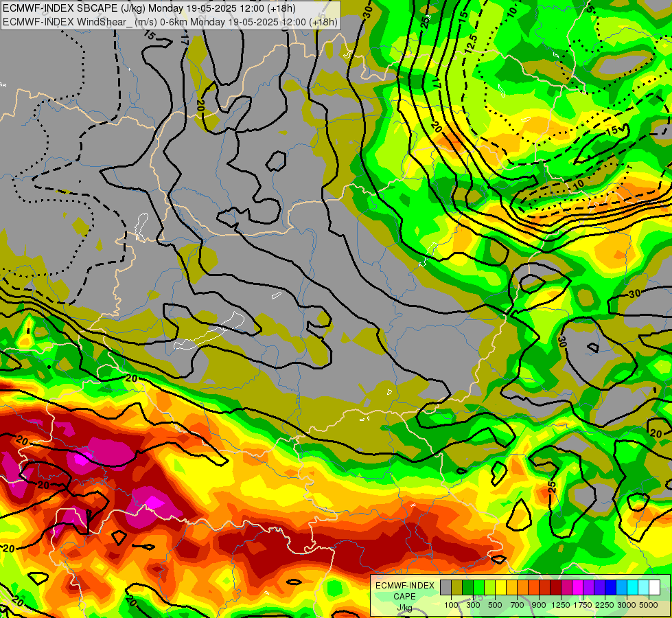This screenshot has height=618, width=672.
Task: Click the legend value label 1750
Action: [583, 605]
